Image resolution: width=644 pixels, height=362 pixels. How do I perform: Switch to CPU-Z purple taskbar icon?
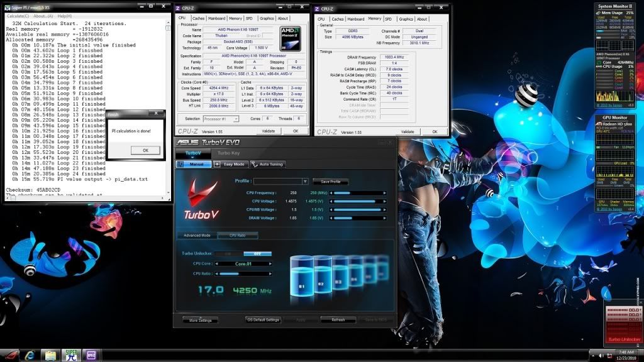pyautogui.click(x=91, y=355)
